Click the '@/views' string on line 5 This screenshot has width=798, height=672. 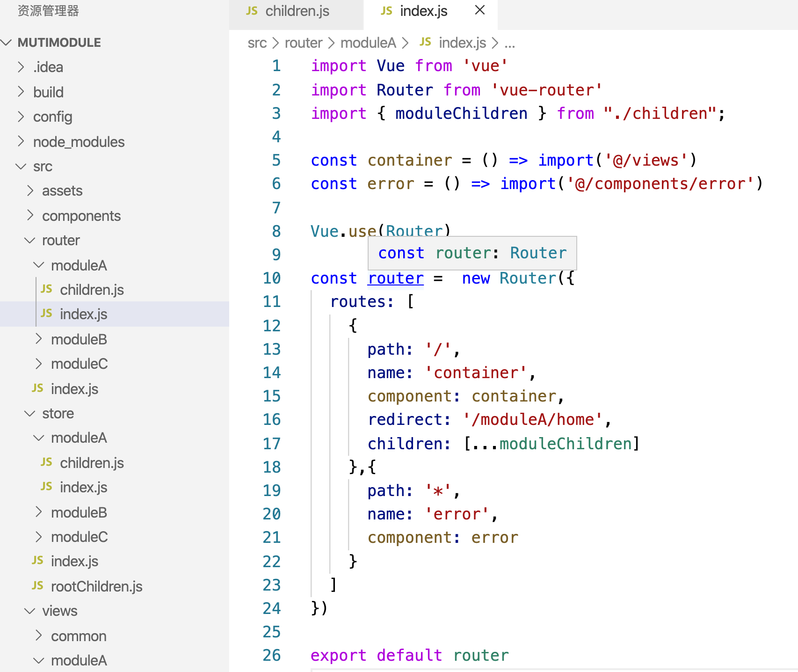coord(646,160)
